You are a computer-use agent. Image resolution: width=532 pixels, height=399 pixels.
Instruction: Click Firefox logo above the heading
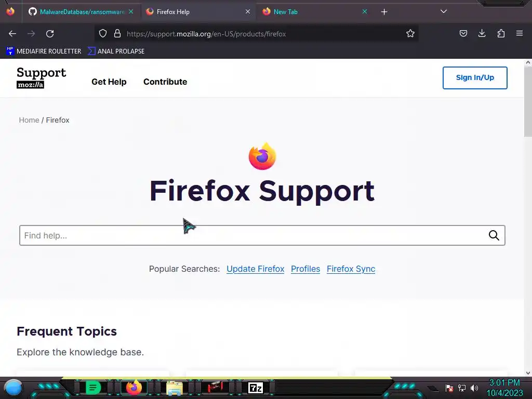pyautogui.click(x=262, y=156)
